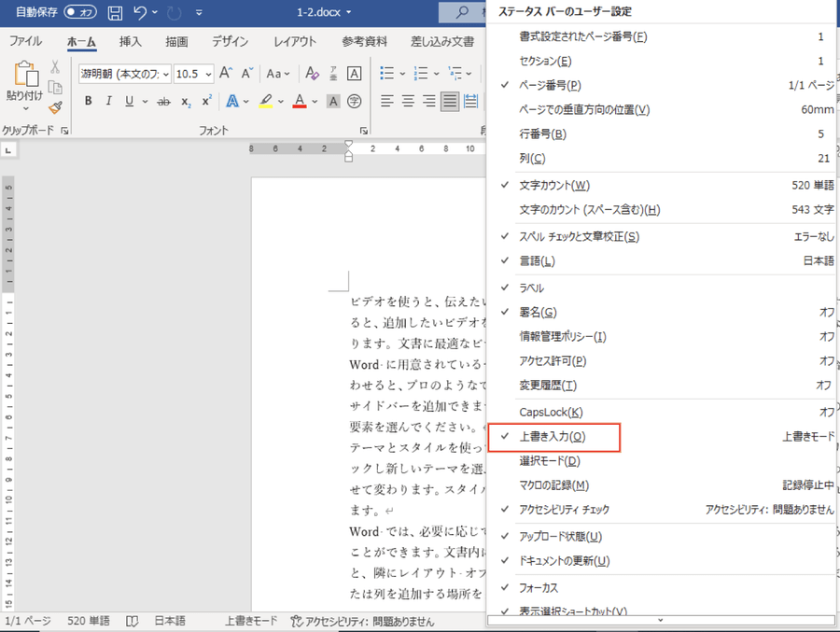This screenshot has width=840, height=632.
Task: Uncheck 言語(L) option
Action: (x=662, y=261)
